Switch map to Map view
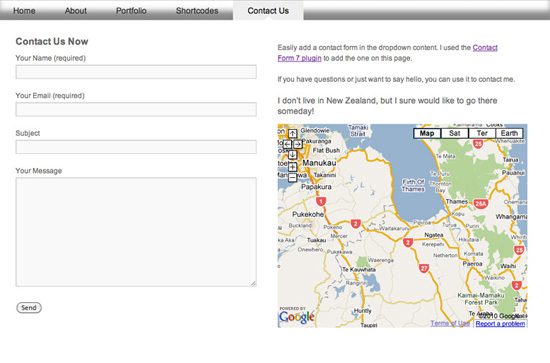The image size is (550, 363). pos(427,133)
